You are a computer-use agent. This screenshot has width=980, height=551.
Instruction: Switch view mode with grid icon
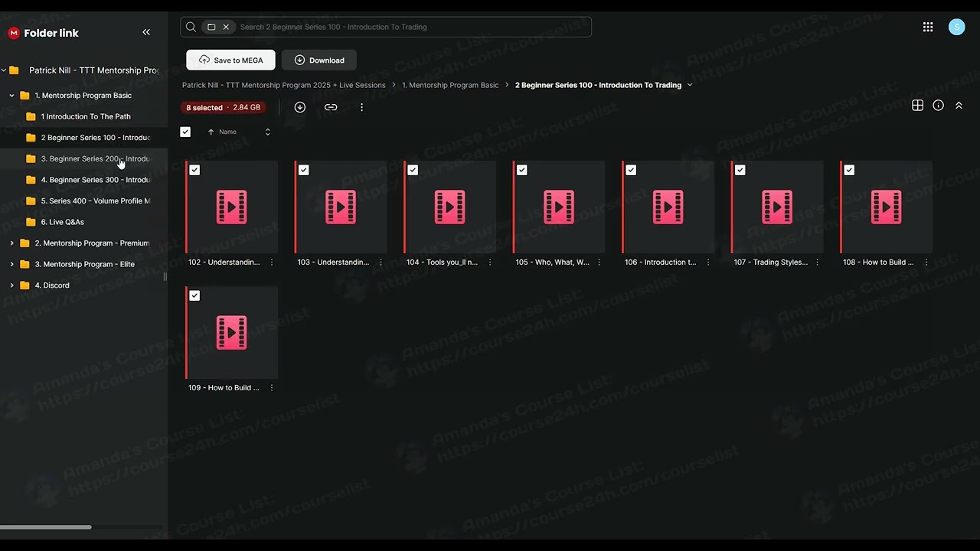(917, 106)
